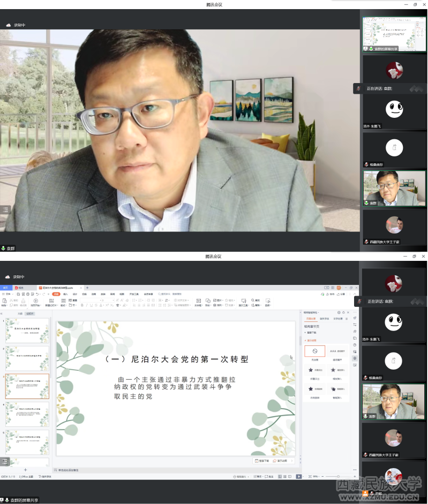Add a new document tab
Screen dimensions: 428x504
point(87,288)
